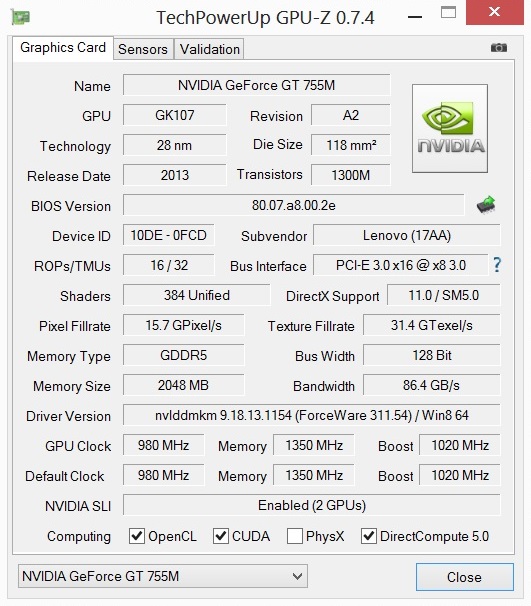531x606 pixels.
Task: Click the camera screenshot icon
Action: [499, 48]
